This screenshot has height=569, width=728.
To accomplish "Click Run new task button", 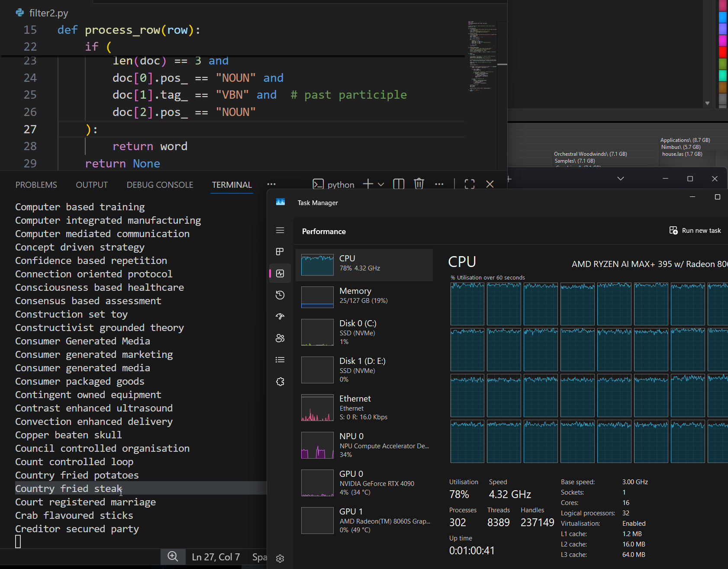I will (x=695, y=231).
